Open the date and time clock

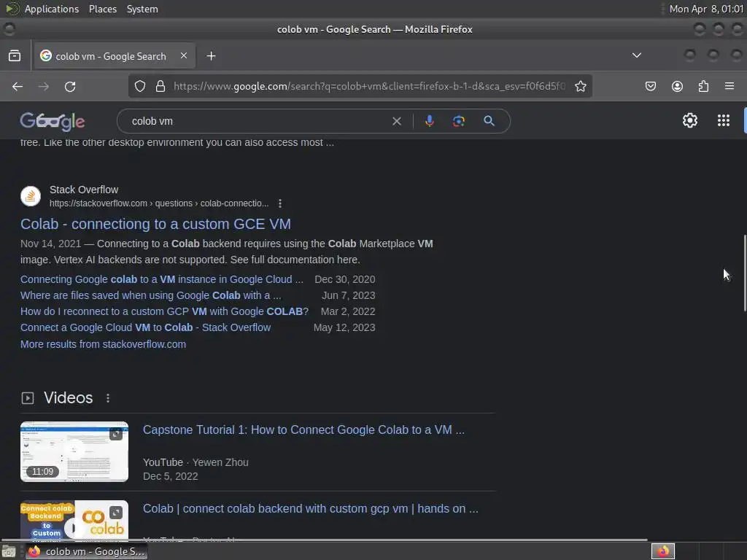click(706, 9)
